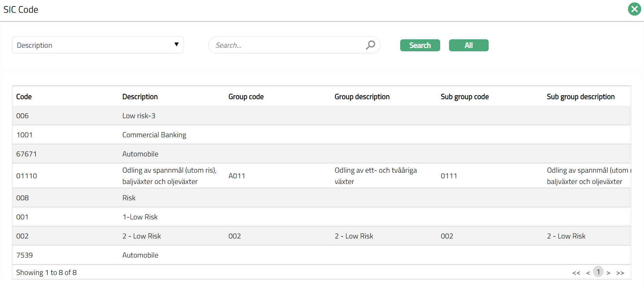Select the code 67671 Automobile row
The width and height of the screenshot is (644, 287).
point(140,154)
